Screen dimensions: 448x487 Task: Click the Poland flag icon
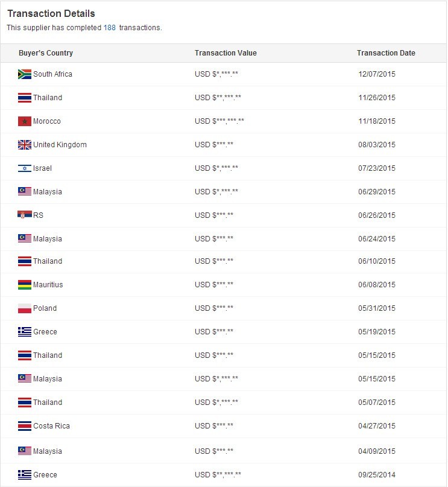(25, 308)
